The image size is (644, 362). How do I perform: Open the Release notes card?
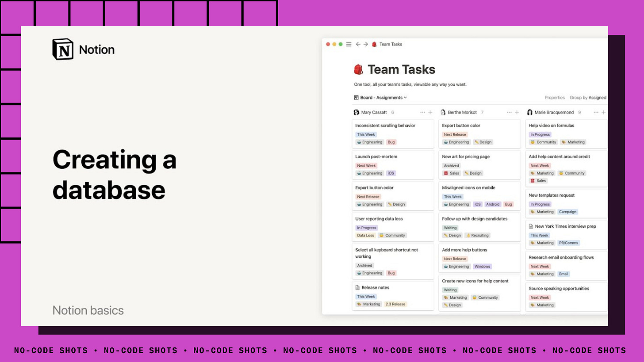tap(393, 296)
